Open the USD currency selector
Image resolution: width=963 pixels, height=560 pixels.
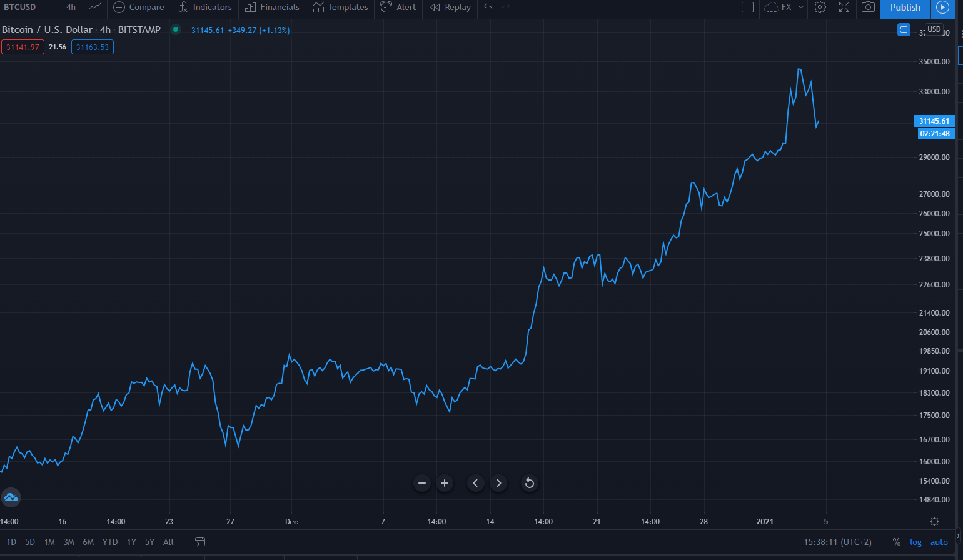pyautogui.click(x=934, y=29)
